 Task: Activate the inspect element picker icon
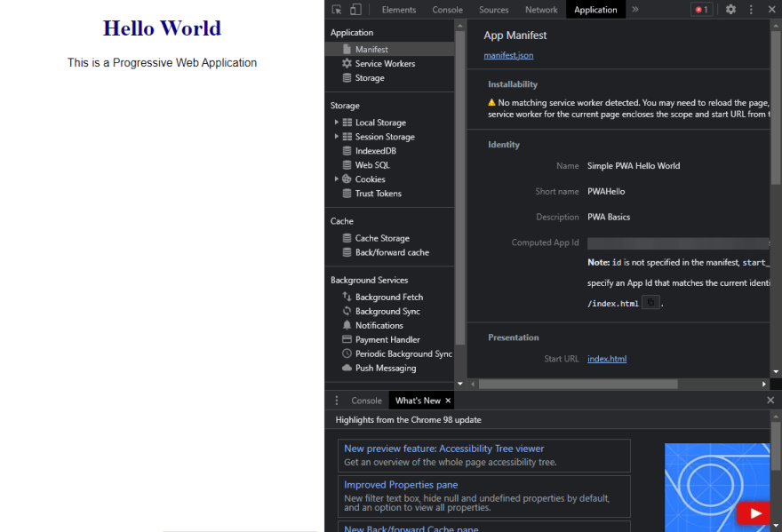pyautogui.click(x=337, y=10)
